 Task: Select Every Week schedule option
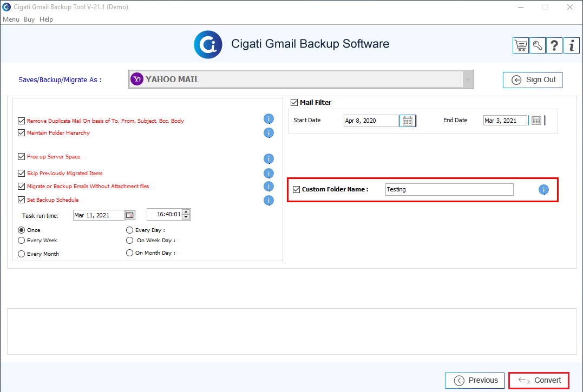click(x=22, y=241)
